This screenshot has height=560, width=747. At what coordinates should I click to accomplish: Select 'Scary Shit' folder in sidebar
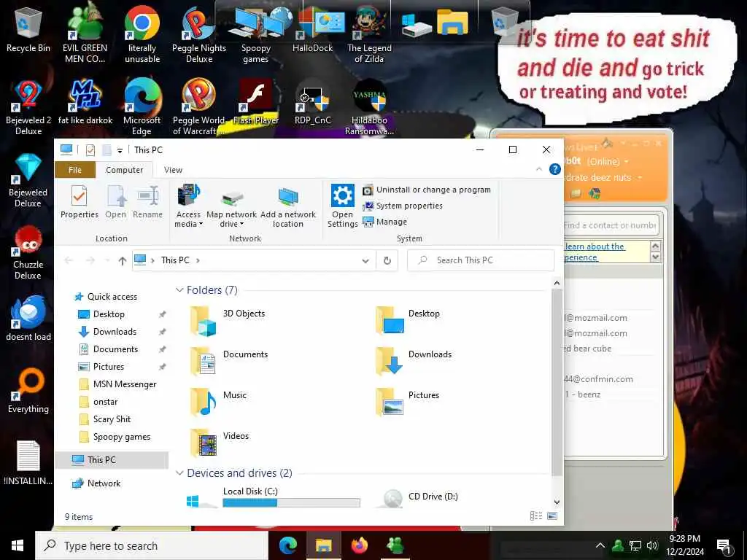(x=112, y=419)
